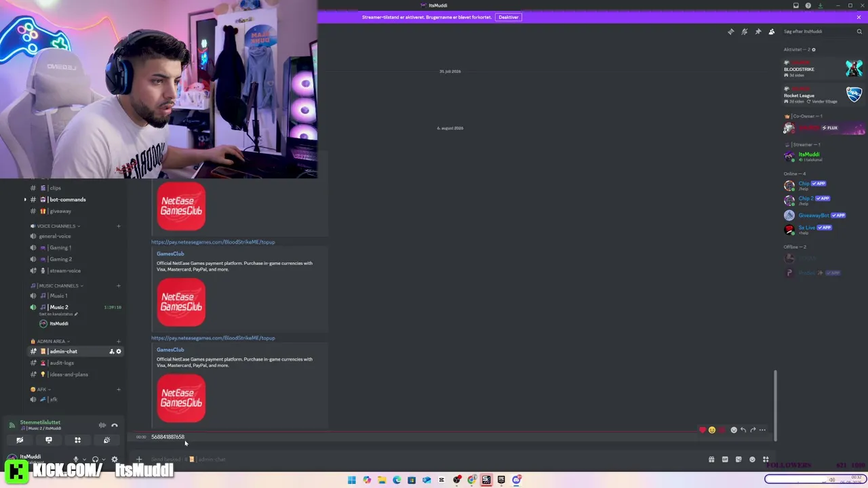
Task: Open Discord help in title bar
Action: (808, 5)
